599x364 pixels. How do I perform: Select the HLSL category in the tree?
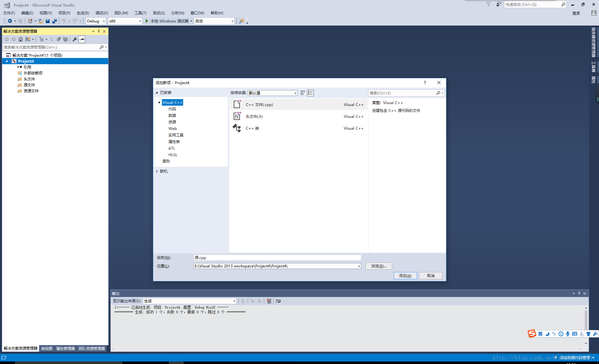(173, 155)
